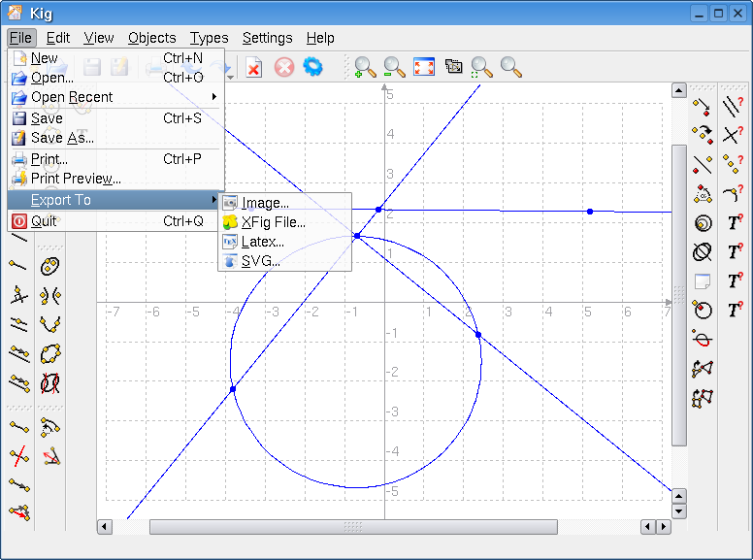Select the blank note page icon

tap(703, 281)
